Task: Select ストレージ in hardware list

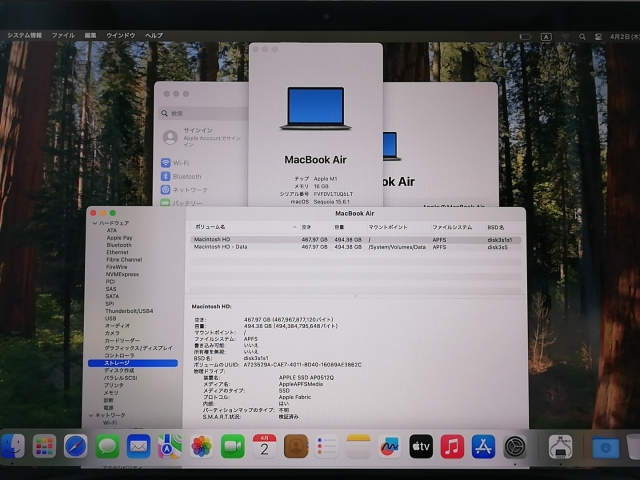Action: pos(133,363)
